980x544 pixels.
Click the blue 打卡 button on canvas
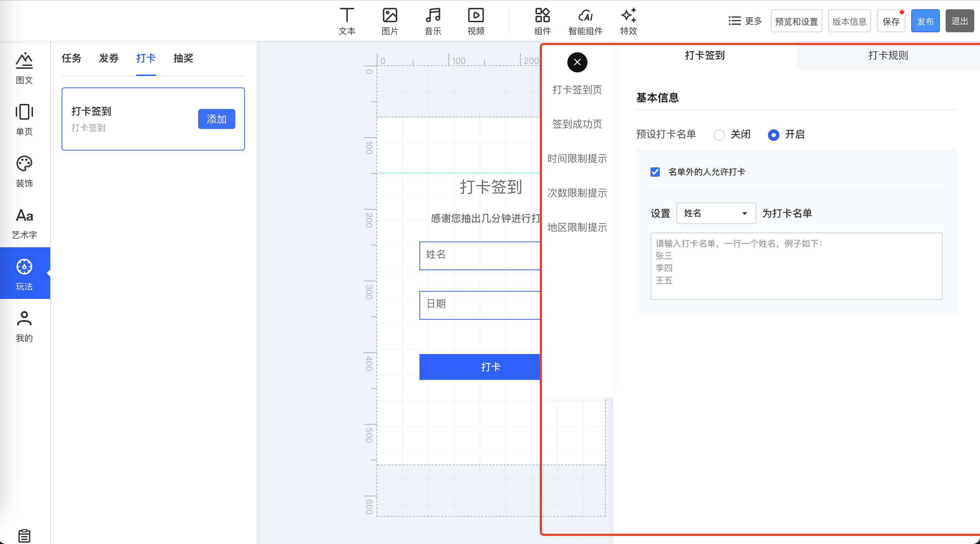point(480,367)
